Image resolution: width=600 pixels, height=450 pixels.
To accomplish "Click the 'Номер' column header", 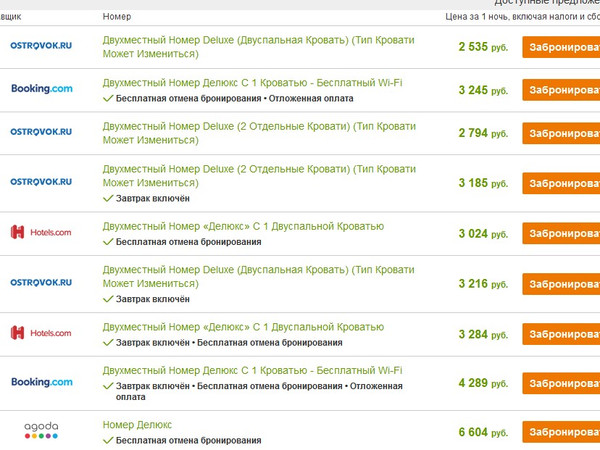I will (117, 17).
